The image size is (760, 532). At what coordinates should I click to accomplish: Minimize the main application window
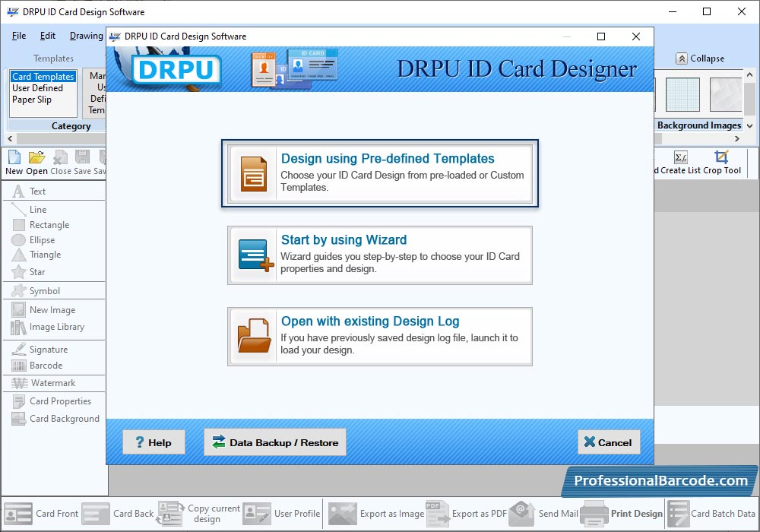click(x=673, y=11)
